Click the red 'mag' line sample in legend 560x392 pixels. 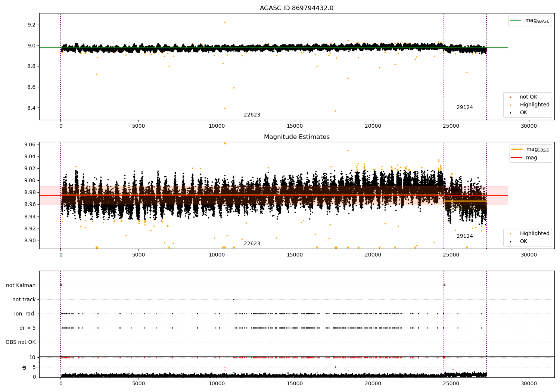point(517,158)
